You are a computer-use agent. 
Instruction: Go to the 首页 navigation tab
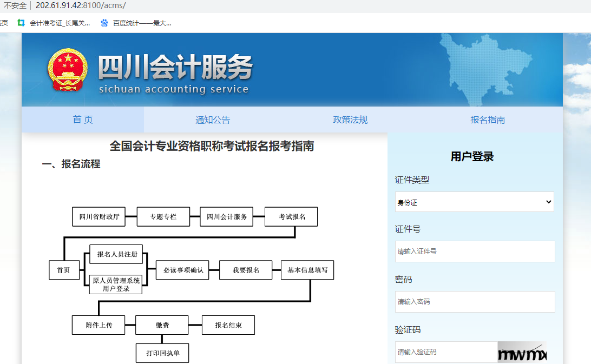(83, 120)
